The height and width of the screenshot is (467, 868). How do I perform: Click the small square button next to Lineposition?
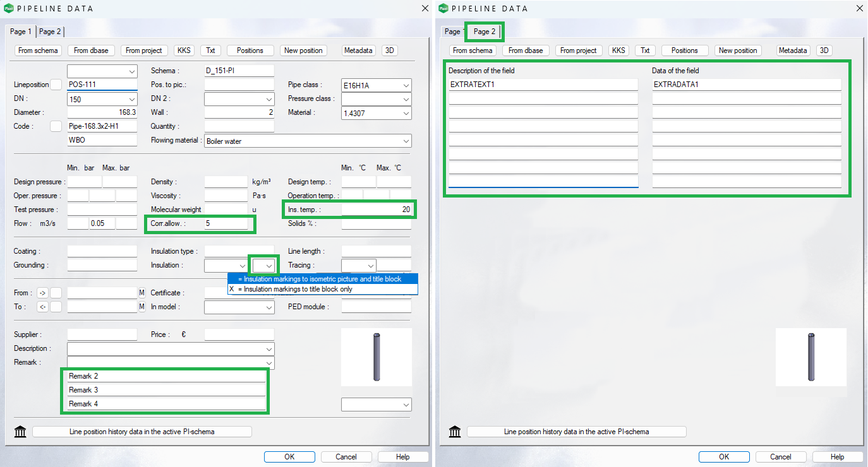pos(56,85)
